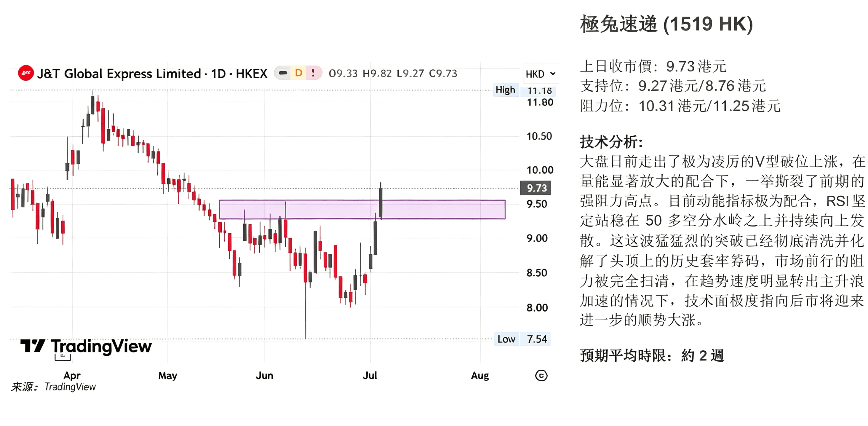The height and width of the screenshot is (426, 868).
Task: Click the high value H9.82 in legend
Action: [x=377, y=73]
